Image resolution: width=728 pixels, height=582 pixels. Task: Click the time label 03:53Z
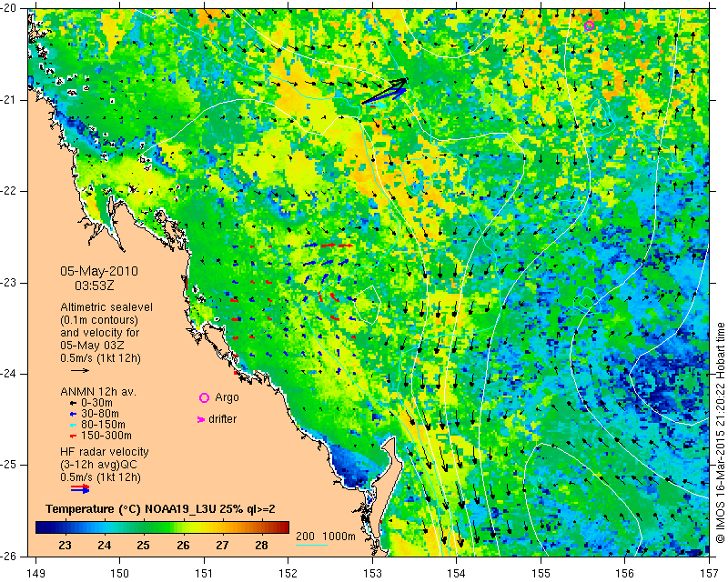95,286
